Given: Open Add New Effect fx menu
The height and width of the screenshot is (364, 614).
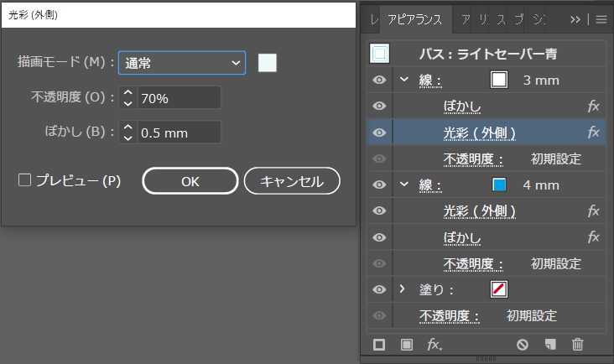Looking at the screenshot, I should [x=434, y=345].
